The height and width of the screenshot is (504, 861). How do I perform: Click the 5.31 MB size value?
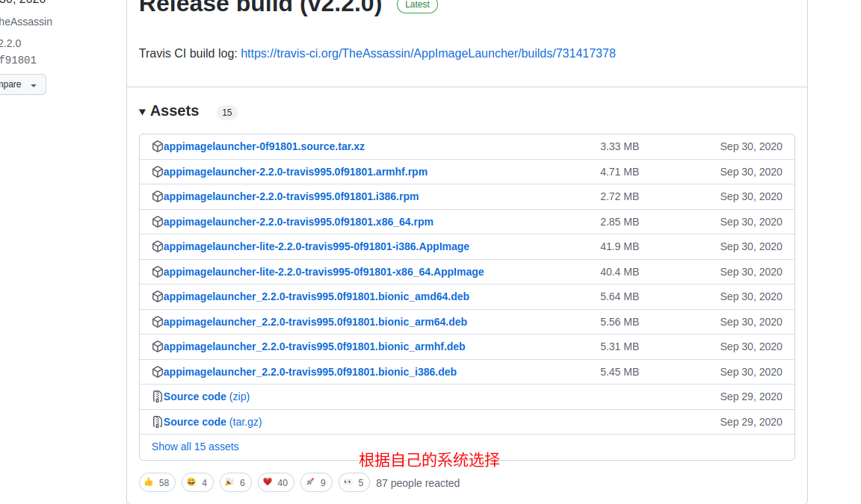[x=620, y=346]
